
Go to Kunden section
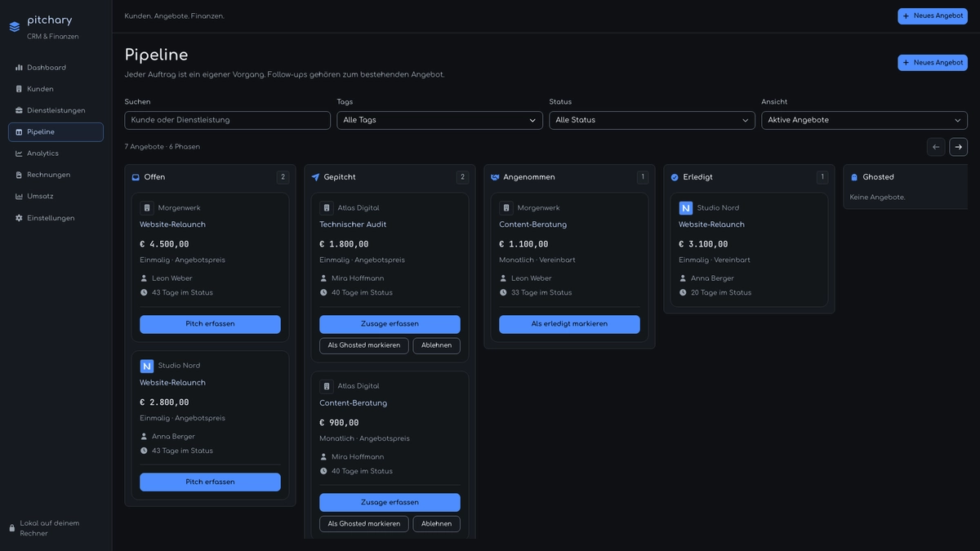(x=56, y=89)
